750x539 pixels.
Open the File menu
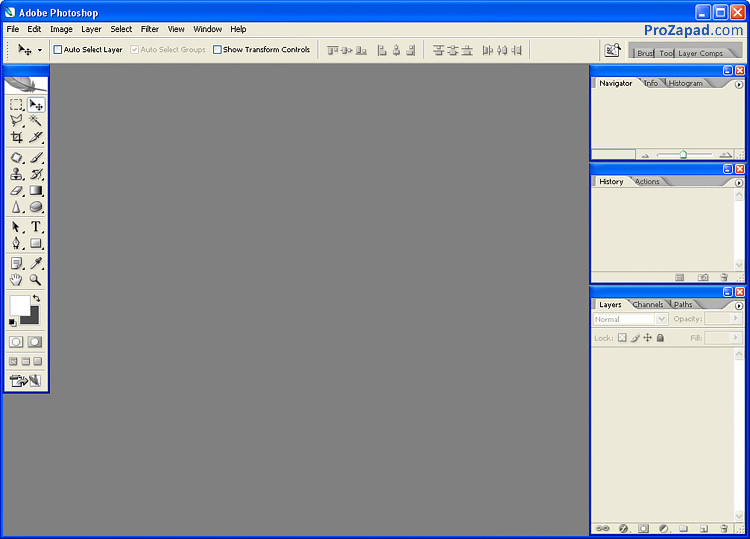pyautogui.click(x=13, y=29)
